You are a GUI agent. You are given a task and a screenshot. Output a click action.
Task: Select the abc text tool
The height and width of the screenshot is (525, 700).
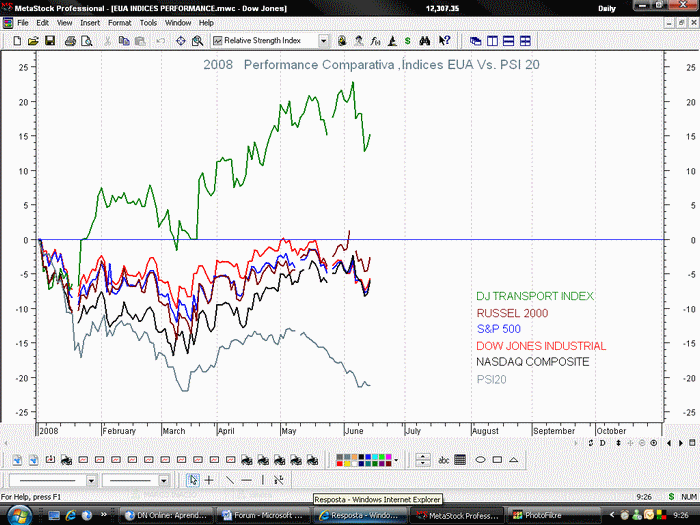pyautogui.click(x=443, y=460)
